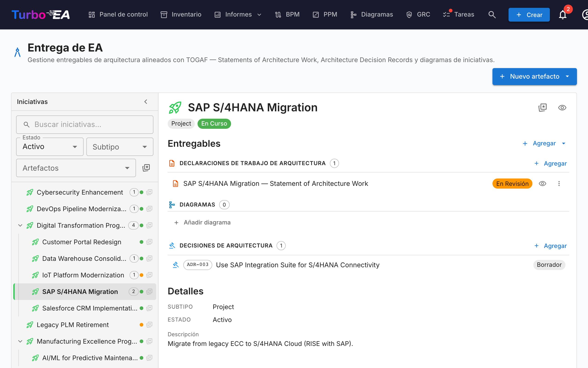Click the artifacts filter icon next to Artefactos dropdown

[x=146, y=168]
